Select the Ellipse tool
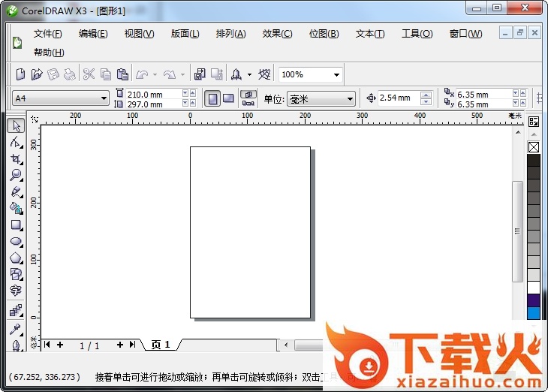This screenshot has width=548, height=392. (x=16, y=242)
